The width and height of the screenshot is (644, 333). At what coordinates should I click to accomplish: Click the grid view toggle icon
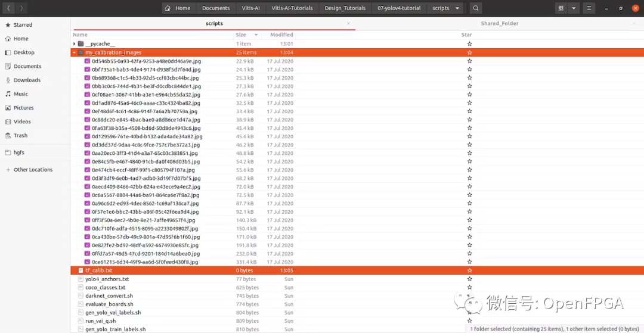pos(561,8)
